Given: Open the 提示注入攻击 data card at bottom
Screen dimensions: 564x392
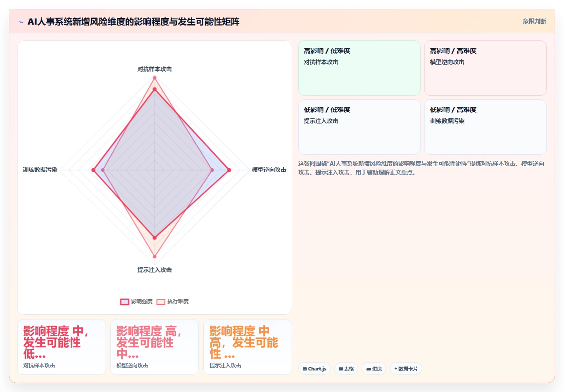Looking at the screenshot, I should (x=248, y=347).
